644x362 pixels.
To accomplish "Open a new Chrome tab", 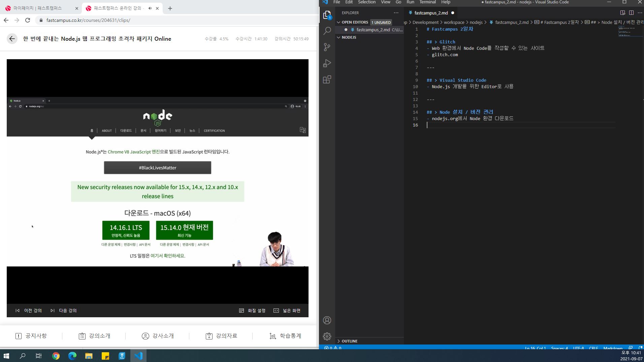I will (170, 8).
